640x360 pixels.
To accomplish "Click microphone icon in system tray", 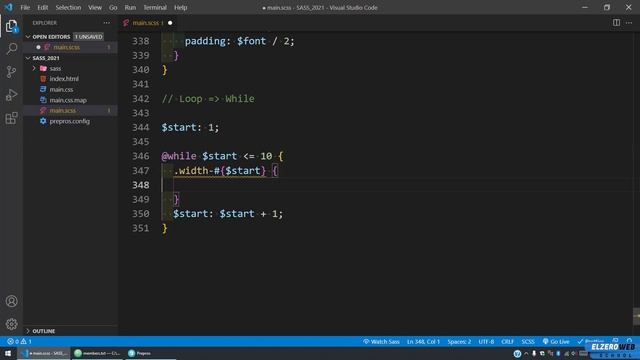I will click(x=534, y=353).
